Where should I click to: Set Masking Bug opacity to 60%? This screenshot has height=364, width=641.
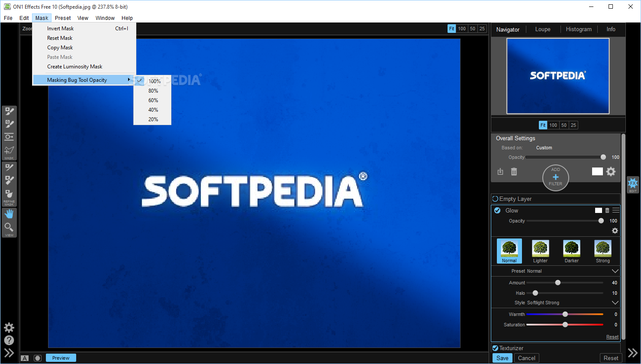click(x=152, y=100)
